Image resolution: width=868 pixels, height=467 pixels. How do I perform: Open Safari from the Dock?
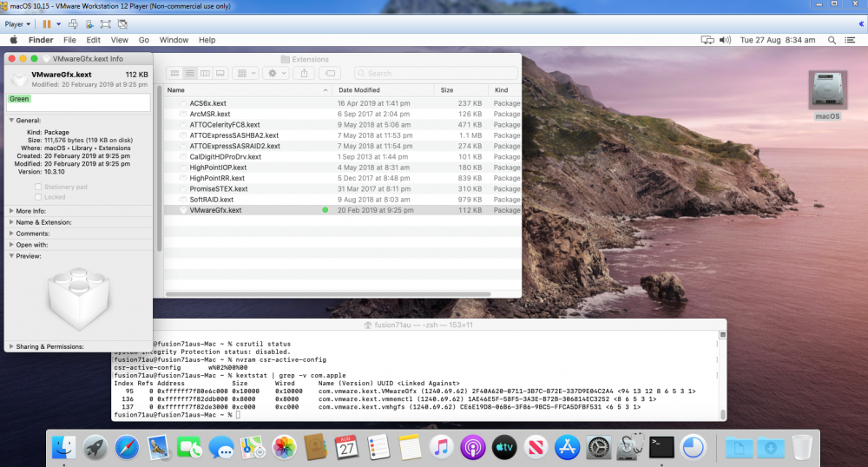click(x=127, y=447)
